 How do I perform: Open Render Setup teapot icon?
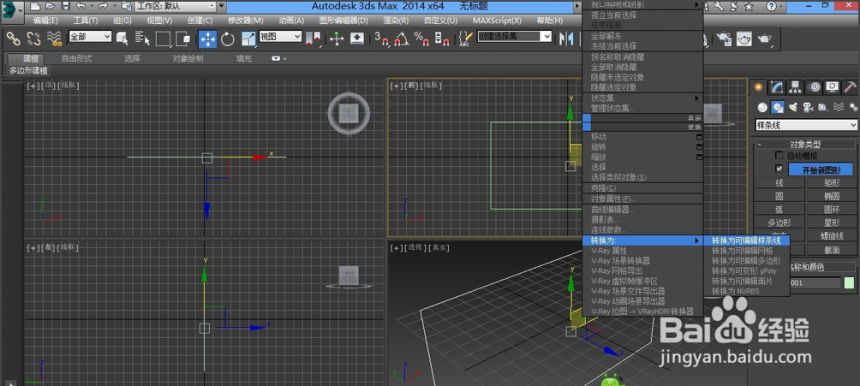click(x=725, y=38)
